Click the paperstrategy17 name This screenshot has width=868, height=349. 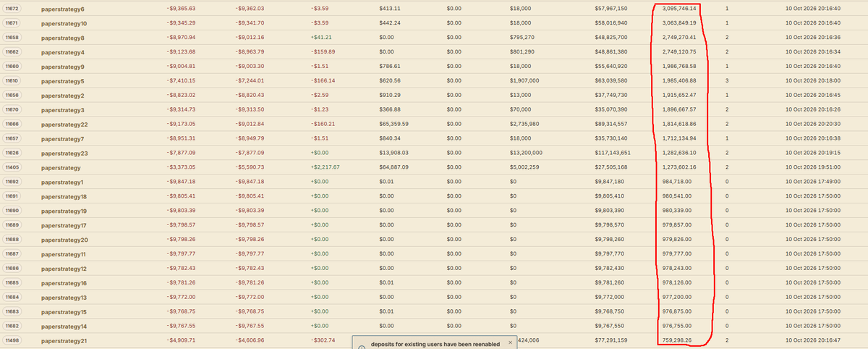coord(64,225)
